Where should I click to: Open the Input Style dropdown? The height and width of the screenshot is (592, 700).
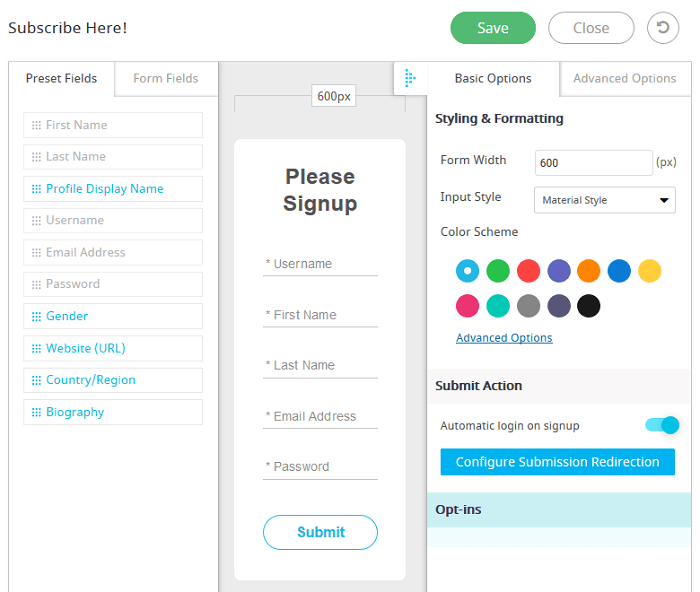[x=604, y=200]
